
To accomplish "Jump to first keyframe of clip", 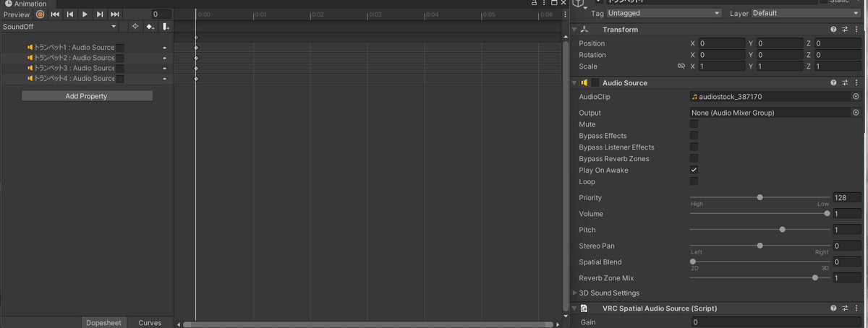I will 55,14.
